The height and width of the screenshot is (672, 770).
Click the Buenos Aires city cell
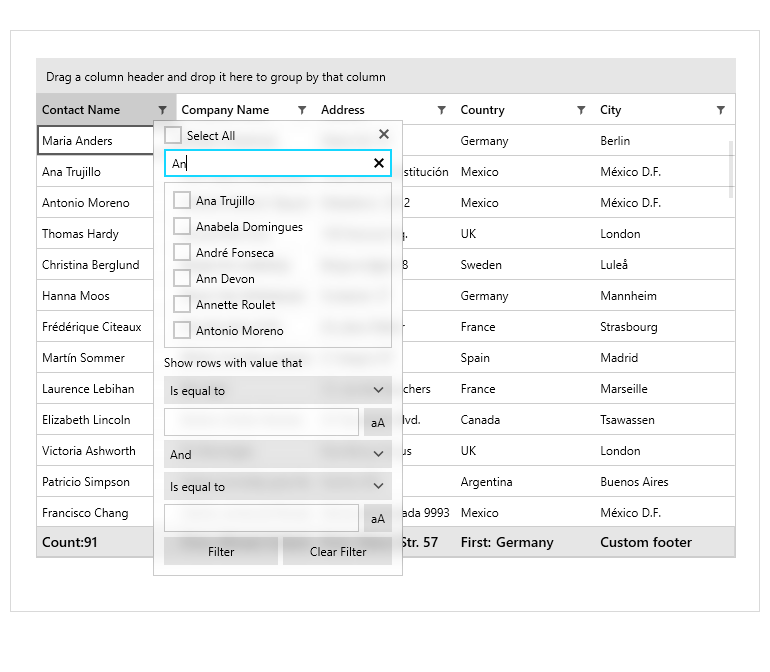coord(664,481)
